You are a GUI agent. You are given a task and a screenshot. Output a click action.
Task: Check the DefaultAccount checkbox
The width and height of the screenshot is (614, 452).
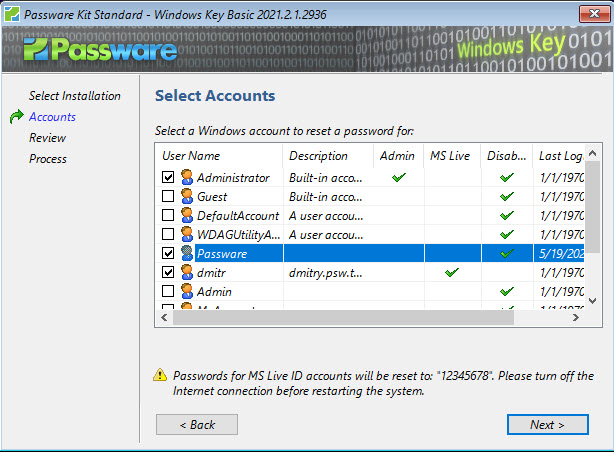[x=168, y=215]
